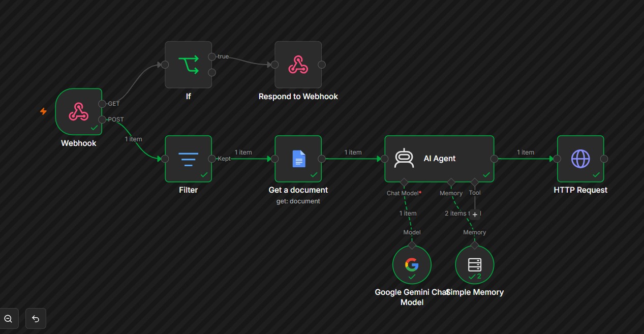Viewport: 644px width, 334px height.
Task: Add a tool with the plus button
Action: pyautogui.click(x=475, y=215)
